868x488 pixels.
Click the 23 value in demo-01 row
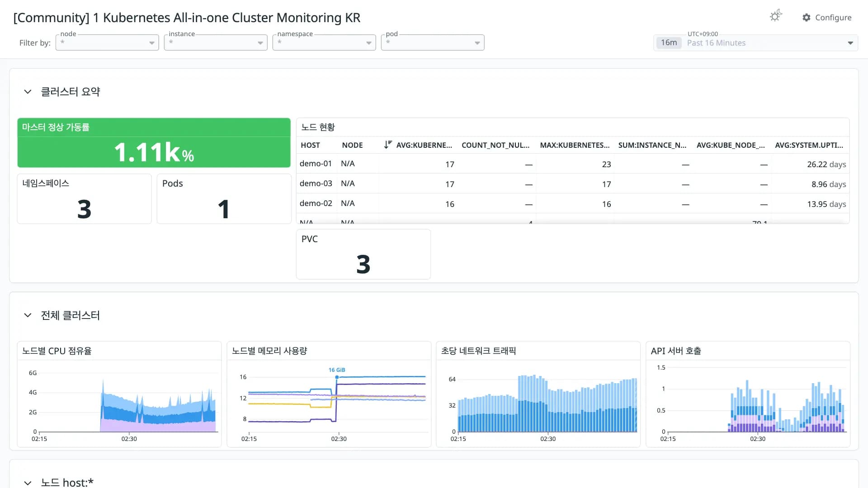(x=606, y=164)
